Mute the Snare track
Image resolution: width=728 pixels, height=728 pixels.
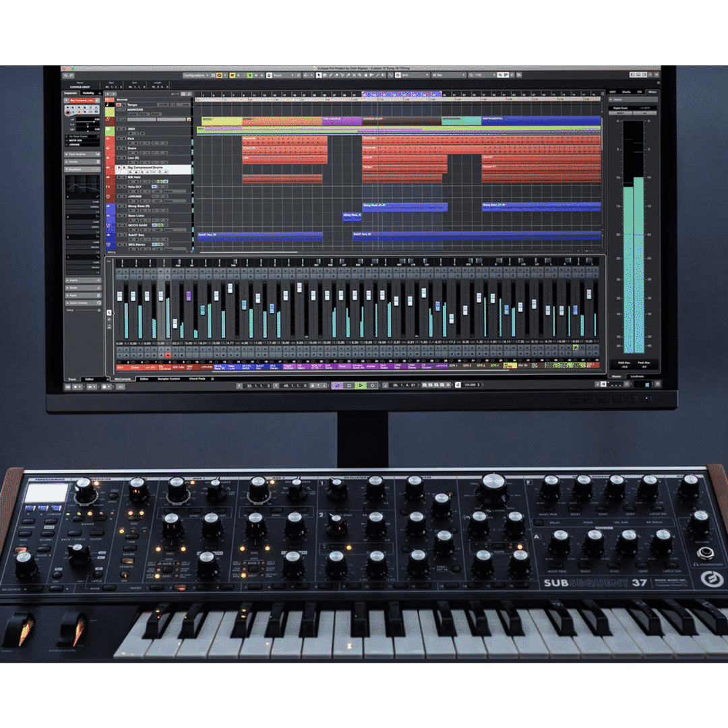coord(119,148)
